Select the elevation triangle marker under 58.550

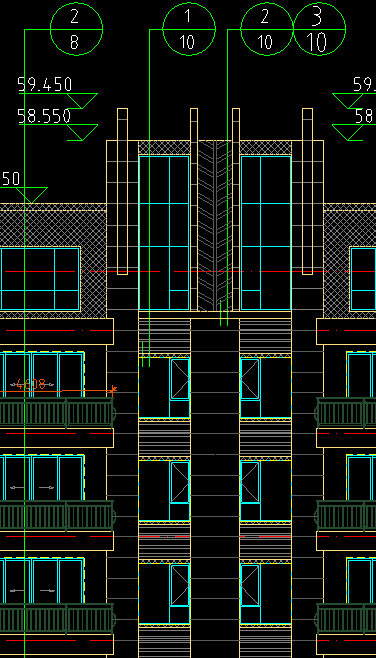(82, 132)
